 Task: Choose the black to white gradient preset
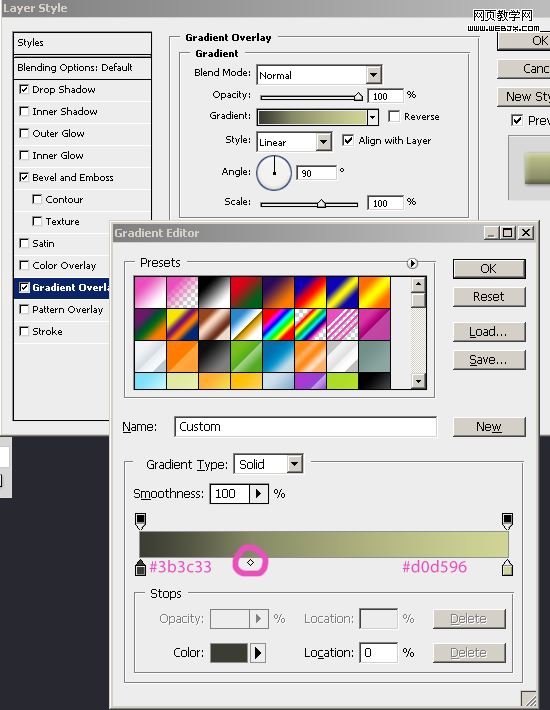pos(214,293)
